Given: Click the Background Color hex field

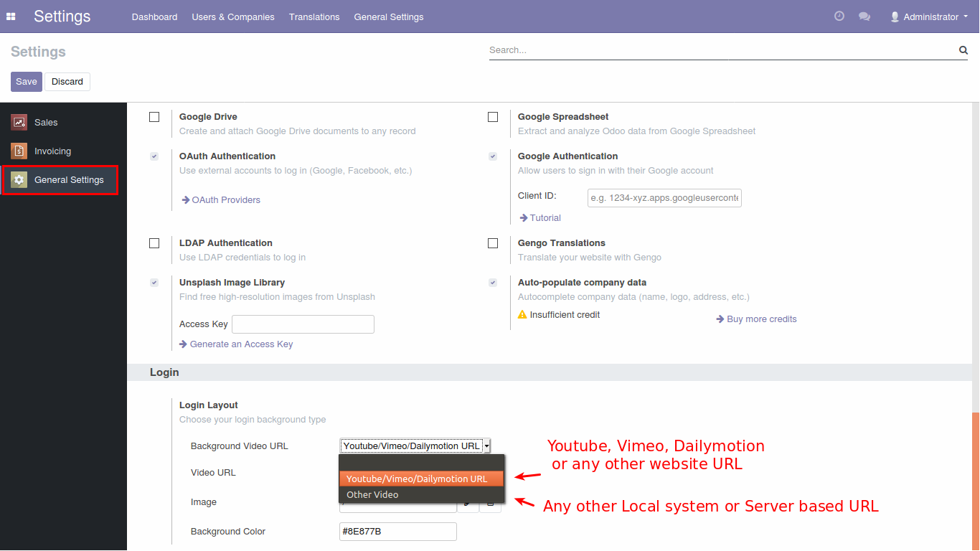Looking at the screenshot, I should tap(397, 532).
